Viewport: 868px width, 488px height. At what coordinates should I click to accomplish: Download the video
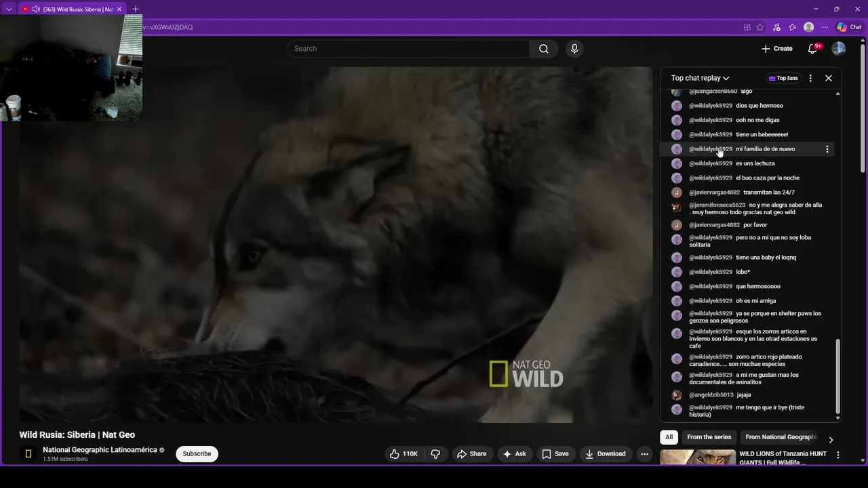pos(606,454)
